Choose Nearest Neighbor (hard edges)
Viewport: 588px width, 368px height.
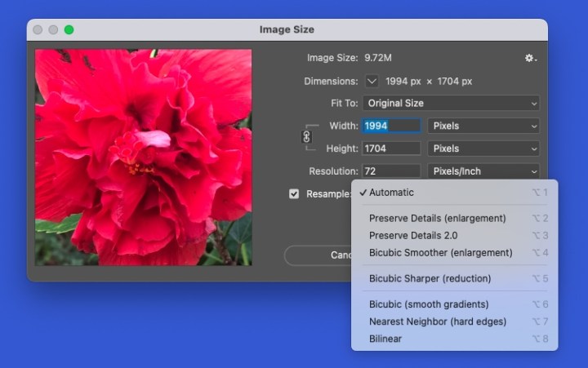coord(437,321)
